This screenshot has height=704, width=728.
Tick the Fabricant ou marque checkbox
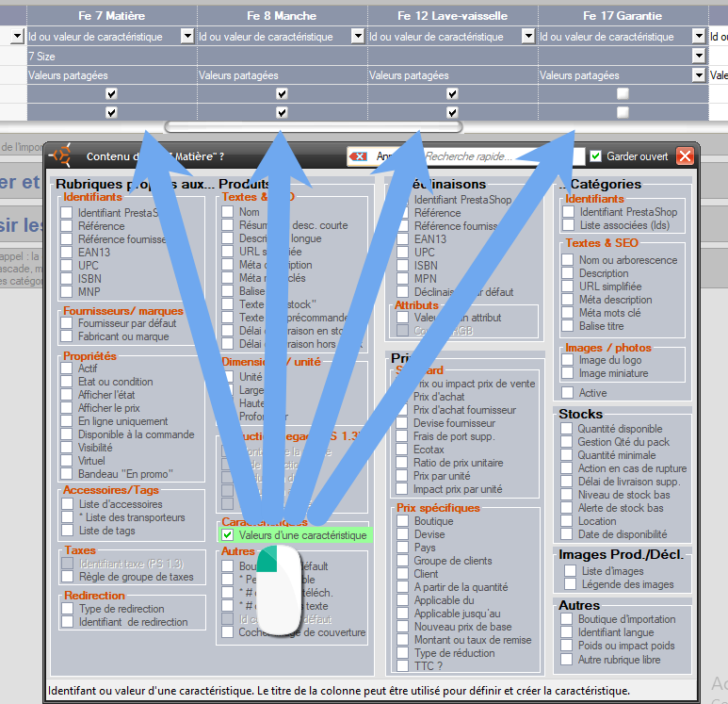66,336
